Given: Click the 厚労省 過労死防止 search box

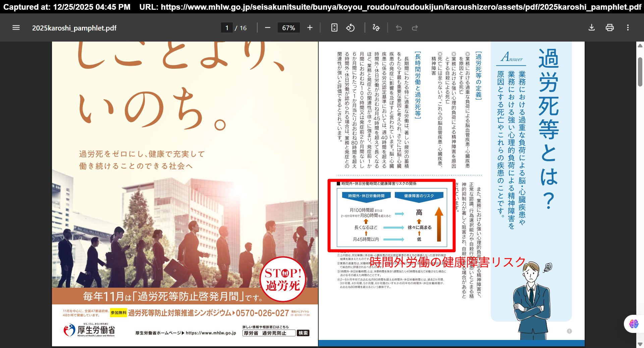Looking at the screenshot, I should coord(269,333).
